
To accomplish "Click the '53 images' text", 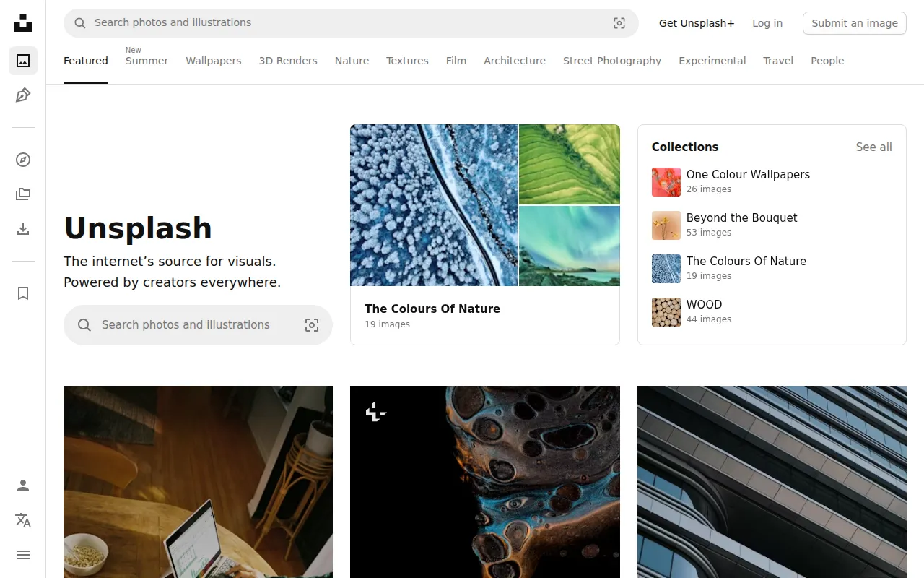I will click(709, 233).
